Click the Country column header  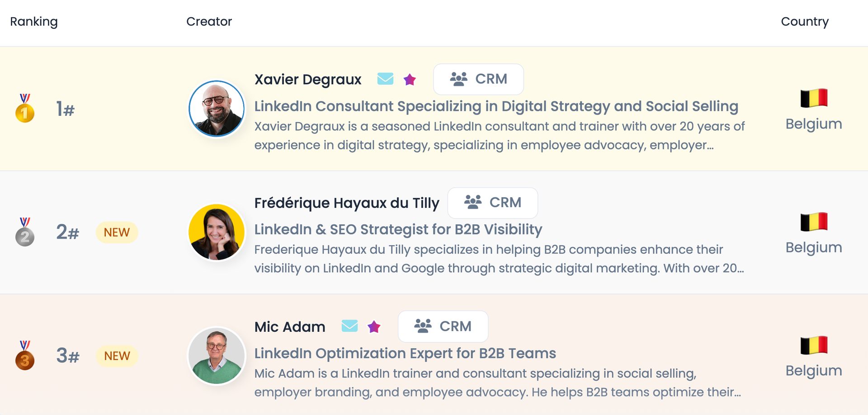tap(805, 21)
